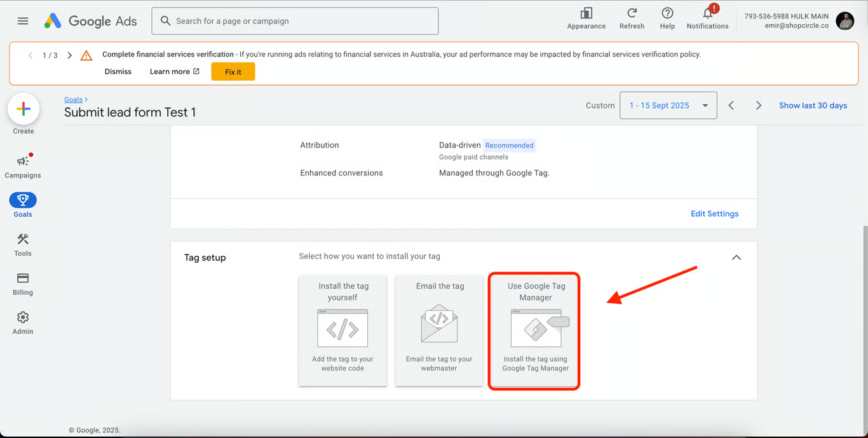Click the search magnifier icon
868x438 pixels.
(166, 21)
